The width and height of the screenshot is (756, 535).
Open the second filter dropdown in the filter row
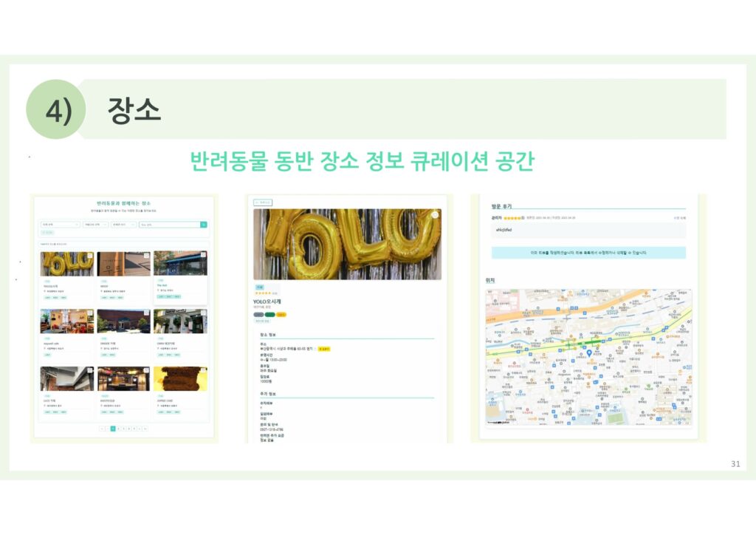95,225
